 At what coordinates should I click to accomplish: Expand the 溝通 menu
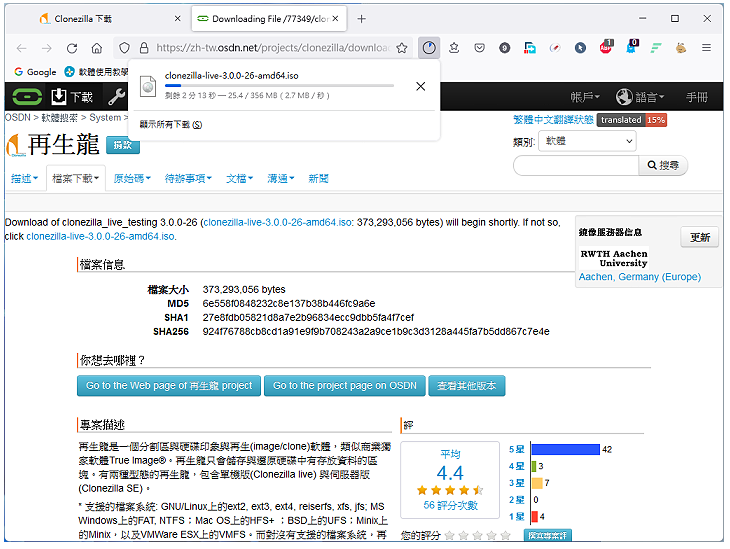281,178
